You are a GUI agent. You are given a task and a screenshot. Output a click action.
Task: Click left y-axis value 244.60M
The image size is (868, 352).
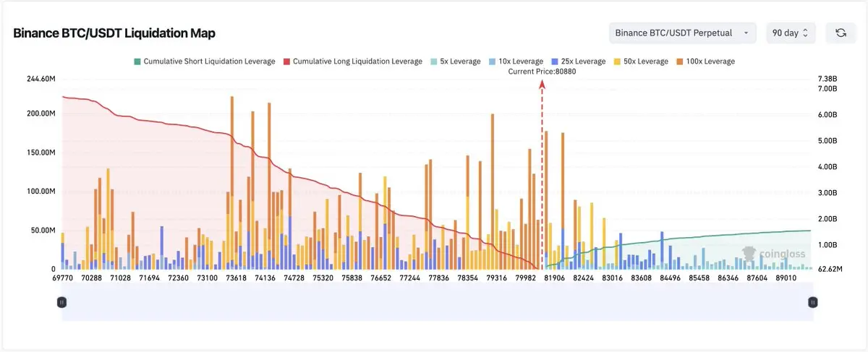point(41,79)
